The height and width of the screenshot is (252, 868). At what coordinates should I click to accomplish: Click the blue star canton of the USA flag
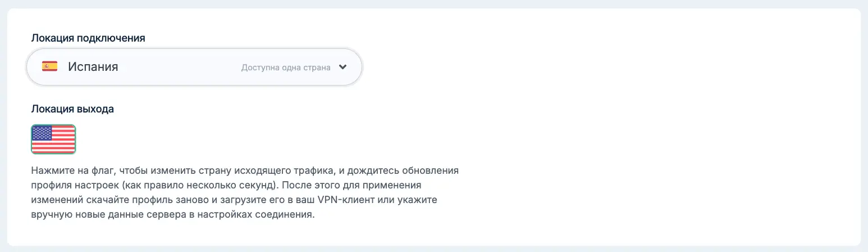(x=41, y=133)
